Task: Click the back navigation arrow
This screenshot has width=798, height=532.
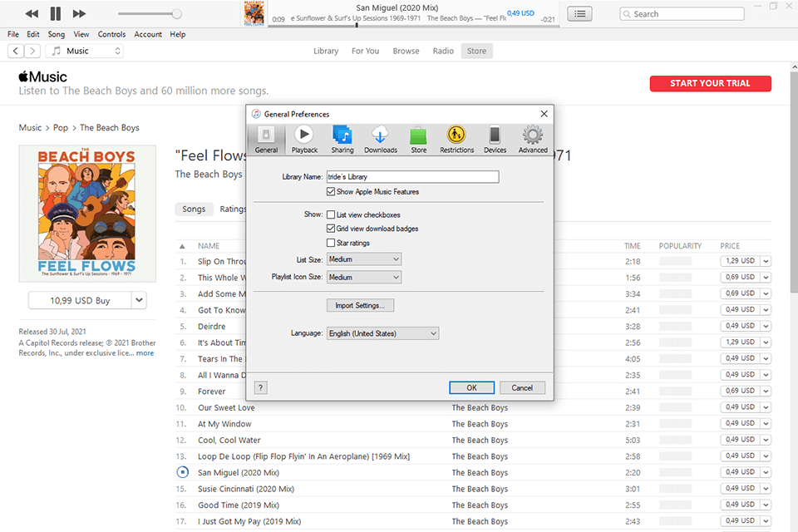Action: click(x=16, y=51)
